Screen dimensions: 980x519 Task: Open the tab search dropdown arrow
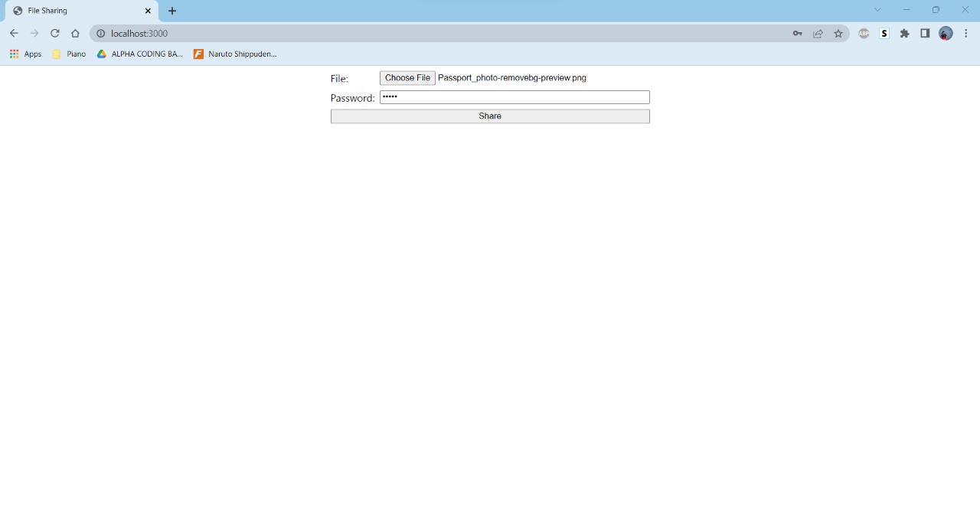pyautogui.click(x=877, y=10)
